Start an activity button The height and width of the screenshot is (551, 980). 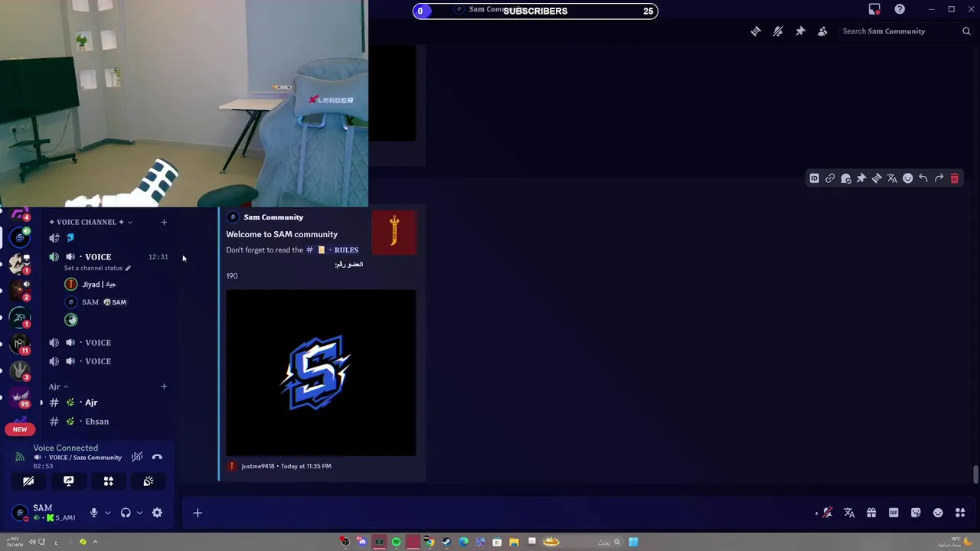(x=108, y=481)
